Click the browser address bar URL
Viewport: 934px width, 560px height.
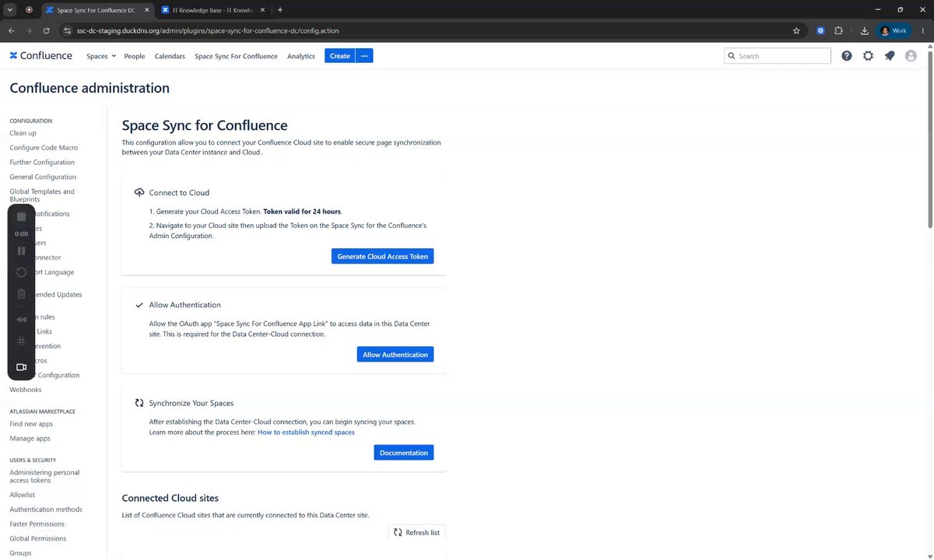[x=208, y=31]
